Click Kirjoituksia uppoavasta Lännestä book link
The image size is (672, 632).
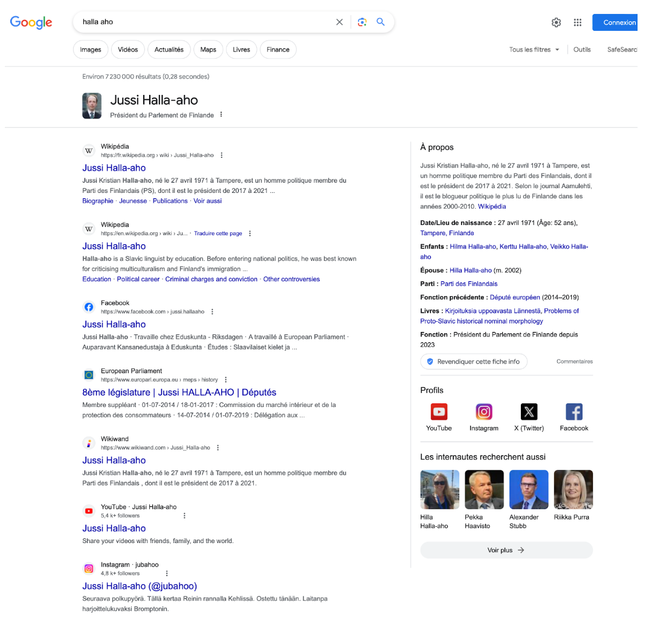tap(493, 311)
